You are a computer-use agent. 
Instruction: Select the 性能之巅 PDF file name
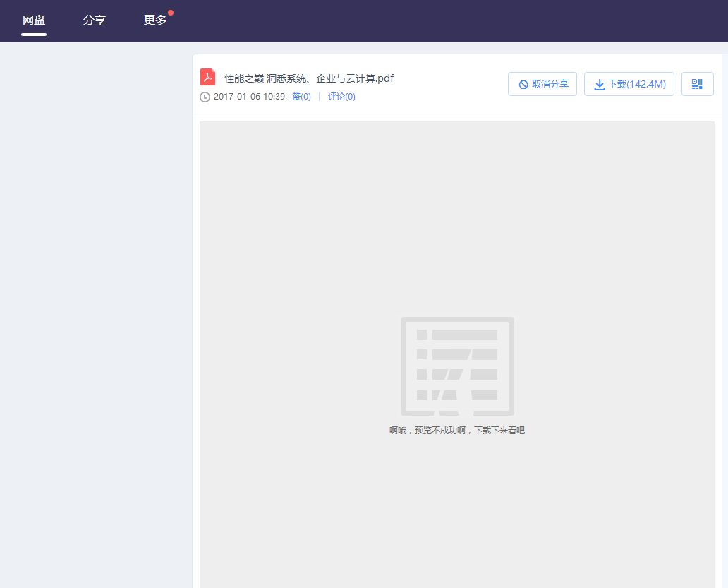click(307, 78)
